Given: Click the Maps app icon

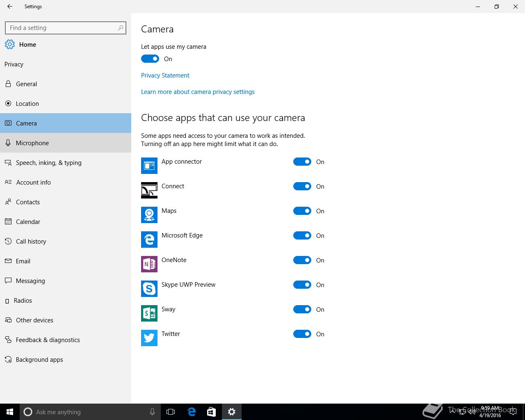Looking at the screenshot, I should pyautogui.click(x=149, y=215).
